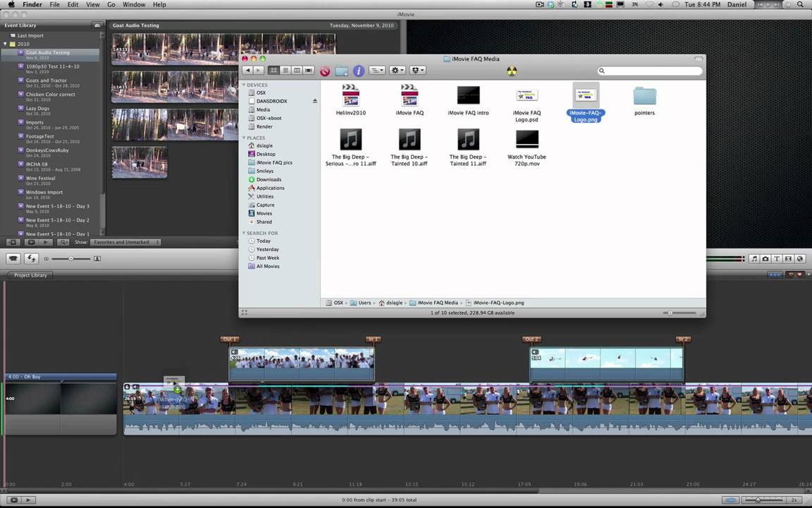812x508 pixels.
Task: Open the Music and Sound Effects browser
Action: (754, 259)
